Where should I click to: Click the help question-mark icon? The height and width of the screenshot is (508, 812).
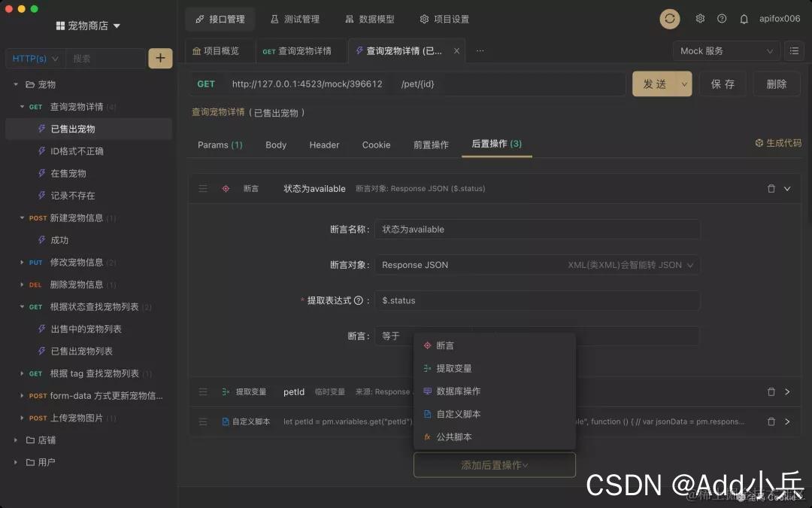(x=722, y=19)
